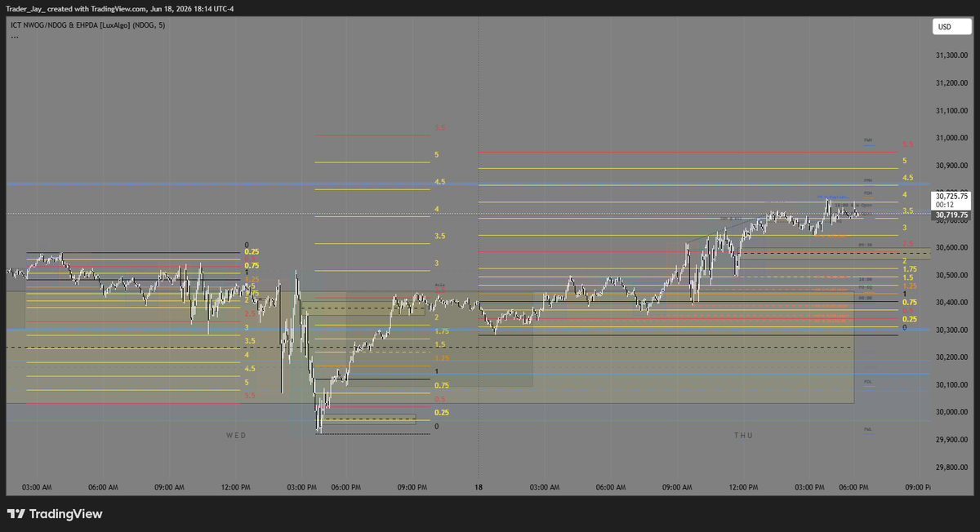Screen dimensions: 980x532
Task: Click the 29,900.00 price axis label
Action: pos(951,441)
